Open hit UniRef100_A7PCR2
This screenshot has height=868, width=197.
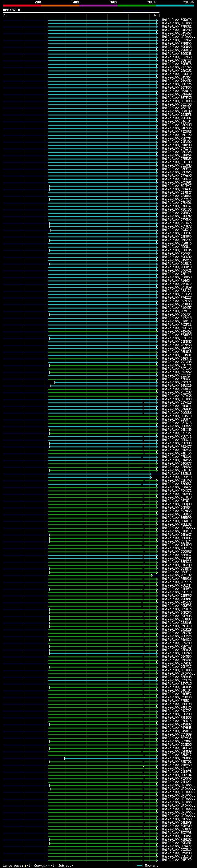pos(177,26)
